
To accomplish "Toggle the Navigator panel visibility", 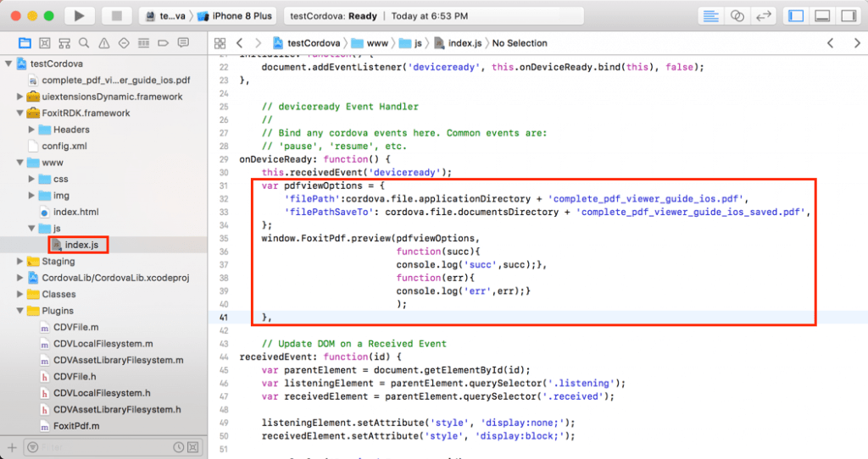I will click(796, 16).
